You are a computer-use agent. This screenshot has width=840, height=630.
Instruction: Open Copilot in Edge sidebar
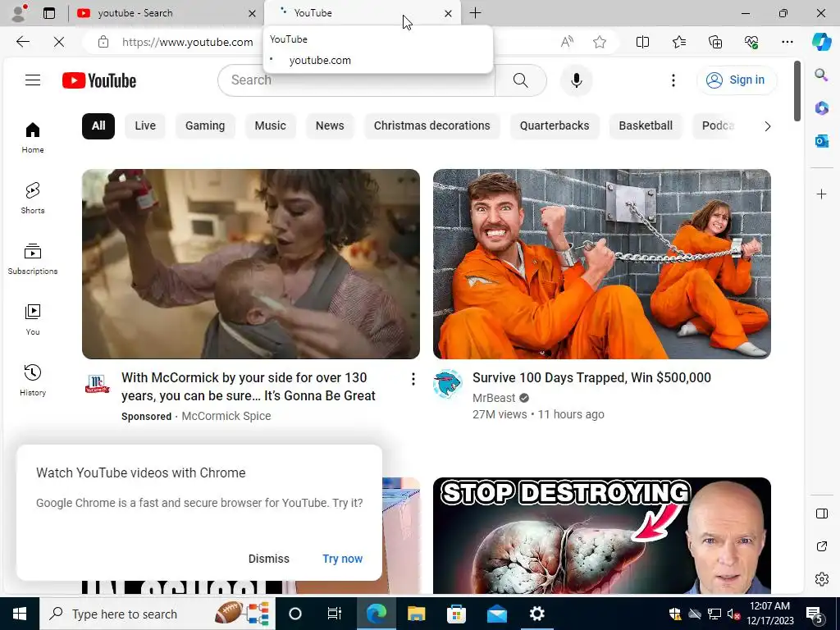pos(821,42)
